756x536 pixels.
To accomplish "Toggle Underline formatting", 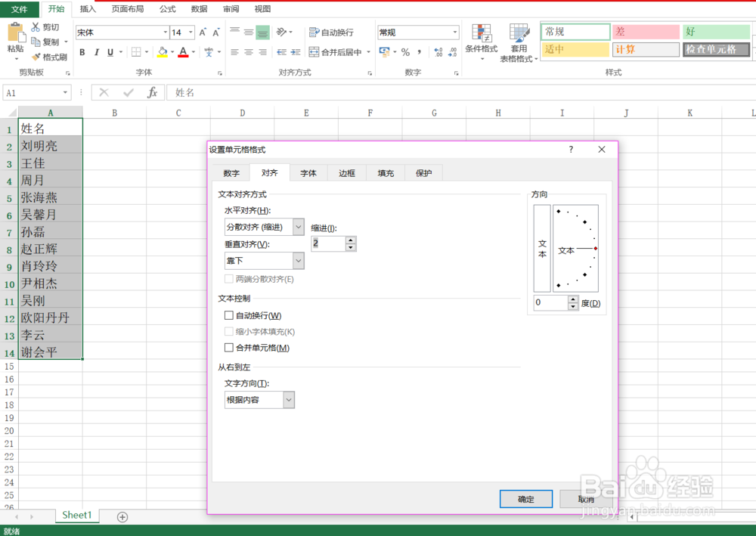I will tap(110, 52).
